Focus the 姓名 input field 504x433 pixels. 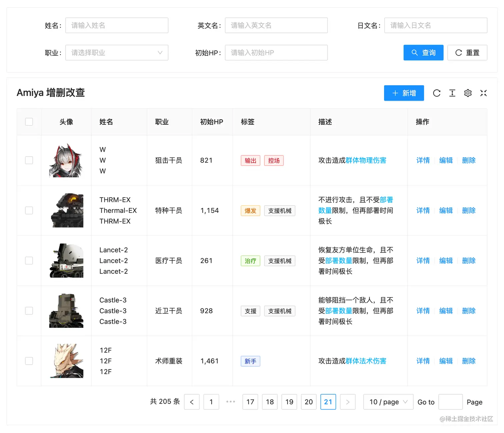[117, 25]
